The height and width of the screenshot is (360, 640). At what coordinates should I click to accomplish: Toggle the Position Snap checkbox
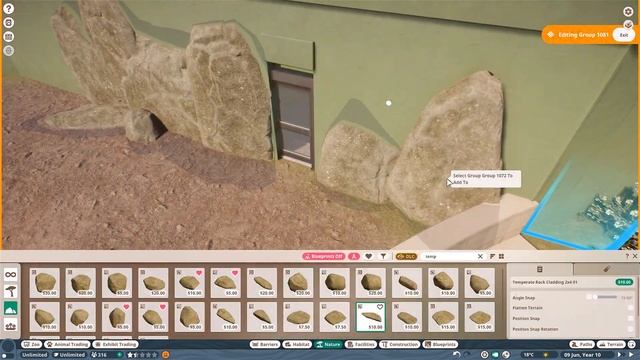(631, 318)
